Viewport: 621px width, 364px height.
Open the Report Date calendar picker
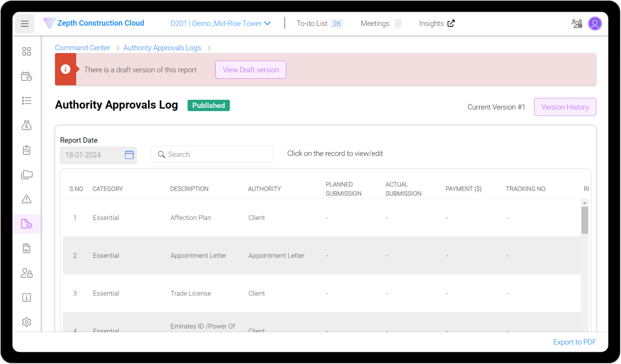[x=129, y=155]
